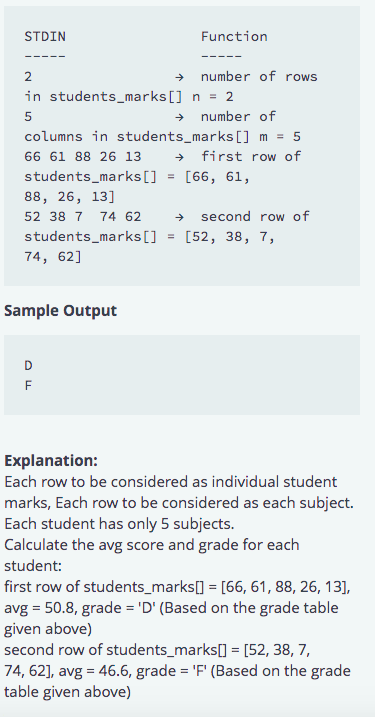Screen dimensions: 375x717
Task: Click the output letter D in sample output
Action: click(x=28, y=366)
